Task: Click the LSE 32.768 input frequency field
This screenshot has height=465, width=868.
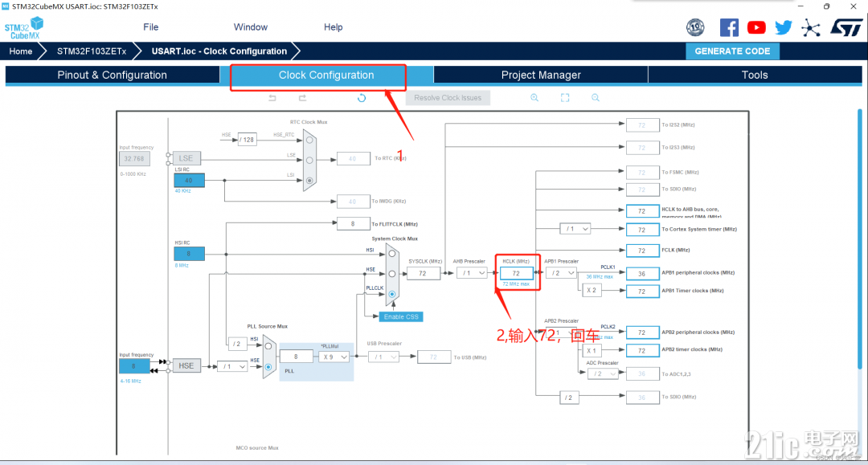Action: click(134, 159)
